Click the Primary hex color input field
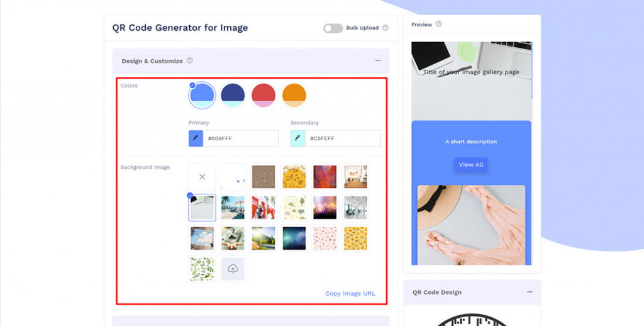The height and width of the screenshot is (326, 644). [241, 138]
